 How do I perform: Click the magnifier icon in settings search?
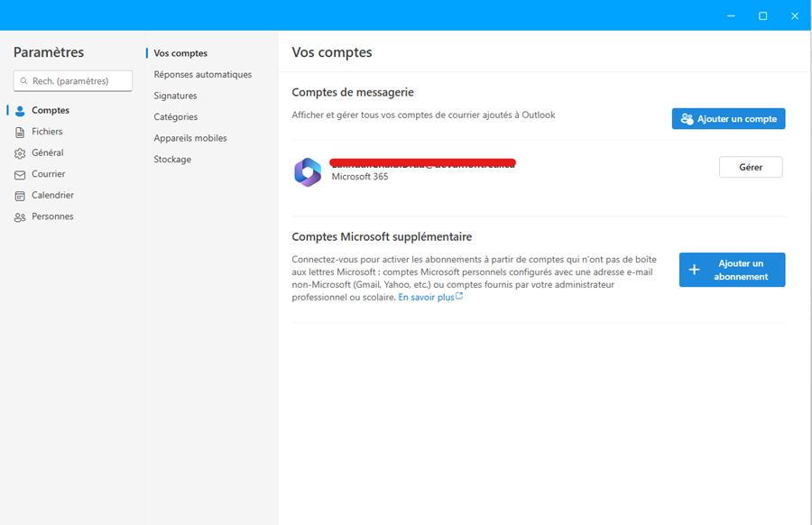pos(23,81)
